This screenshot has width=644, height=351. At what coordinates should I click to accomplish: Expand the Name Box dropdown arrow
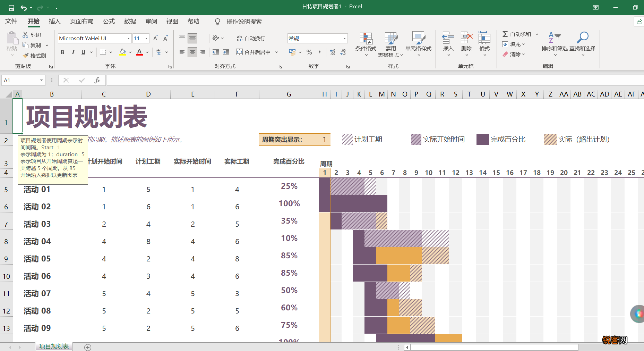[41, 80]
